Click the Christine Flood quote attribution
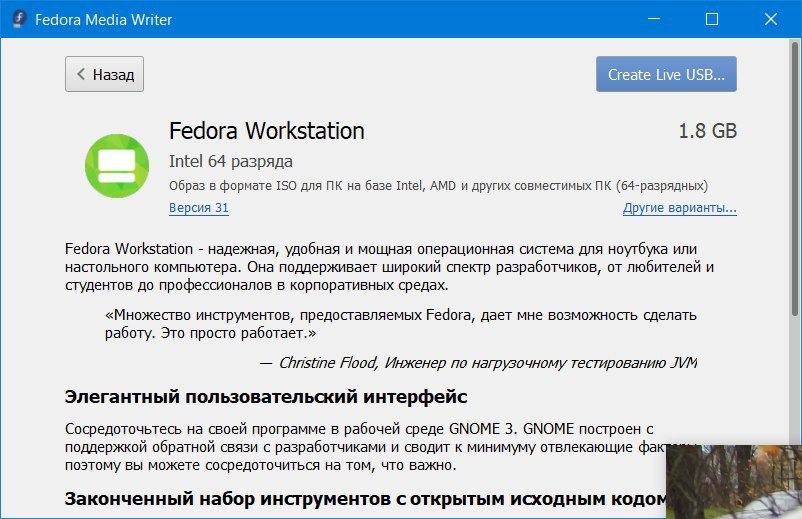Viewport: 802px width, 519px height. coord(478,363)
